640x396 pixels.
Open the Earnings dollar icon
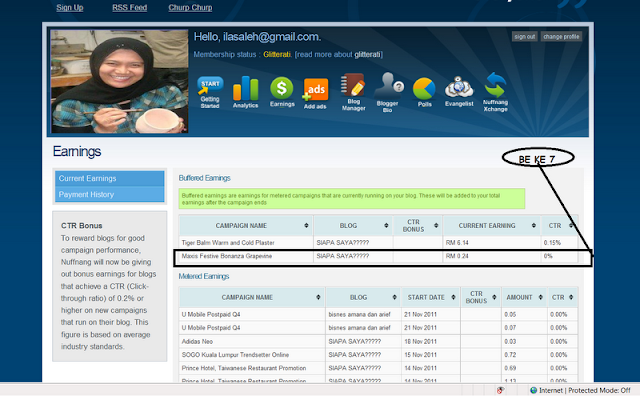point(282,92)
